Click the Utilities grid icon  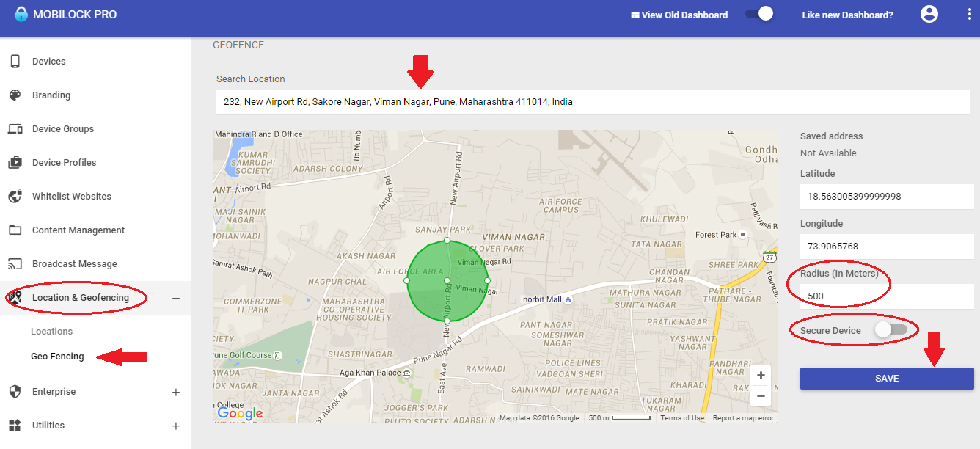pyautogui.click(x=15, y=426)
